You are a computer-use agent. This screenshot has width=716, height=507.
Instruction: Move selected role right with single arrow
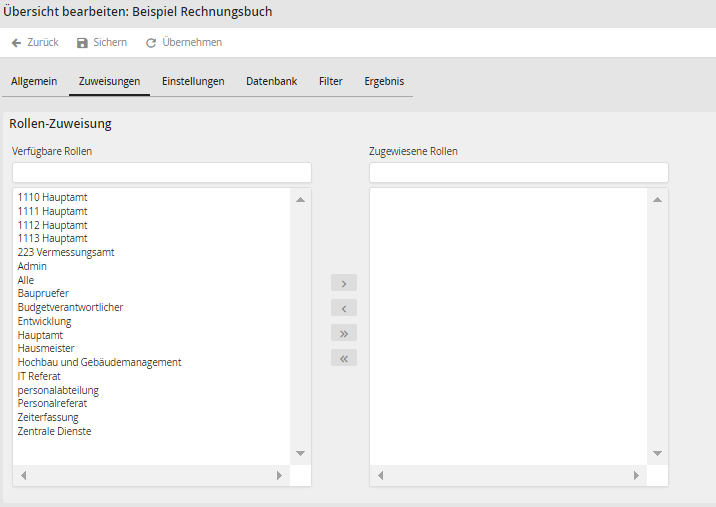tap(343, 283)
